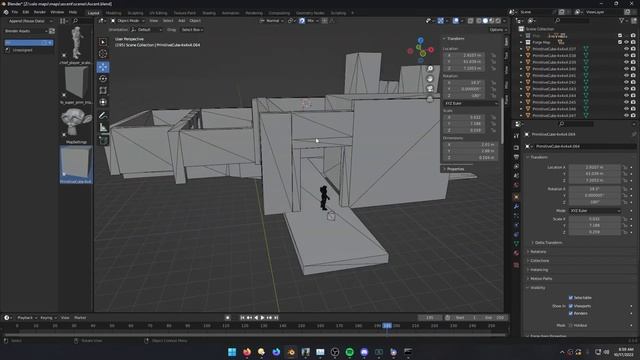Click the current frame marker in timeline

click(387, 326)
